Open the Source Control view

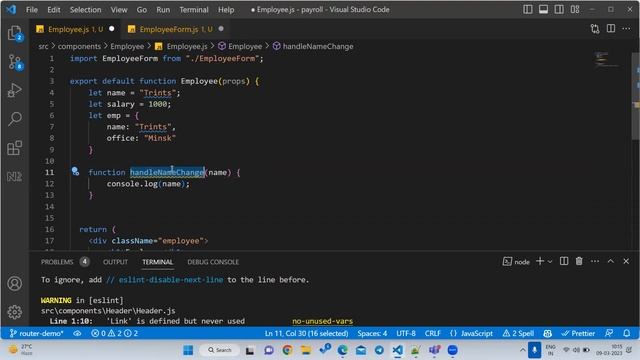click(15, 62)
